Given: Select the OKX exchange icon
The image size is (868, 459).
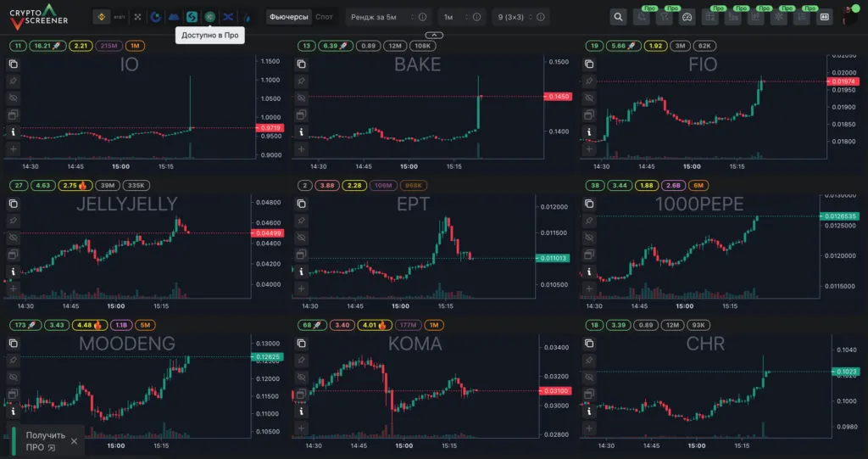Looking at the screenshot, I should click(138, 17).
